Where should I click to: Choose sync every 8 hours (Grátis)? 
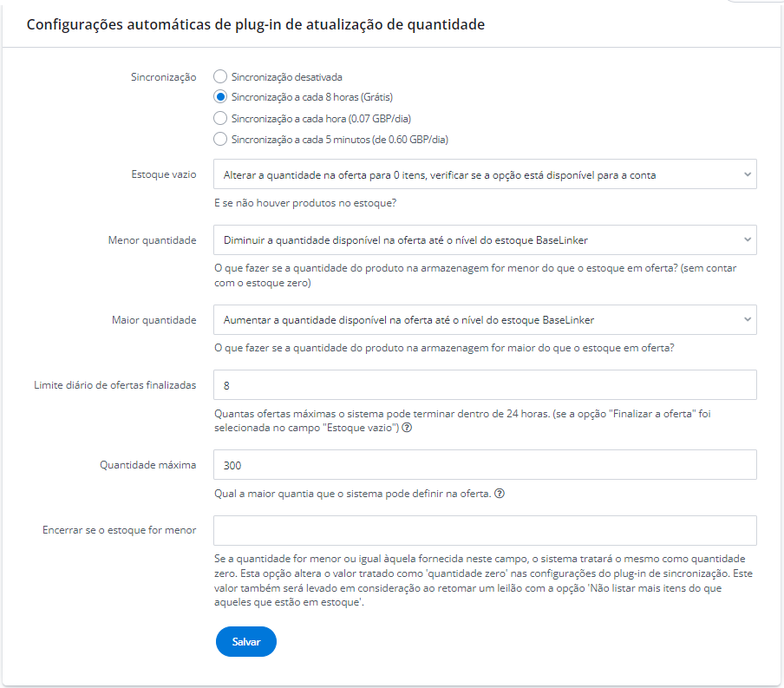click(220, 97)
